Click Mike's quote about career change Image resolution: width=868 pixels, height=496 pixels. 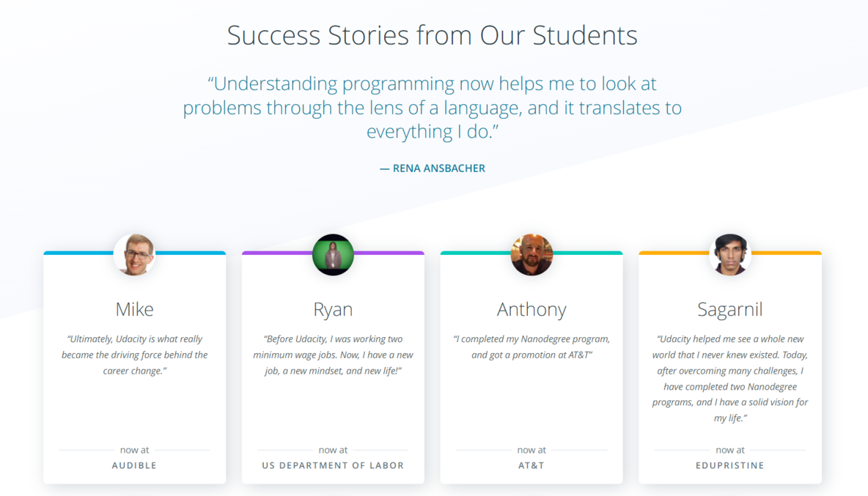pyautogui.click(x=134, y=355)
